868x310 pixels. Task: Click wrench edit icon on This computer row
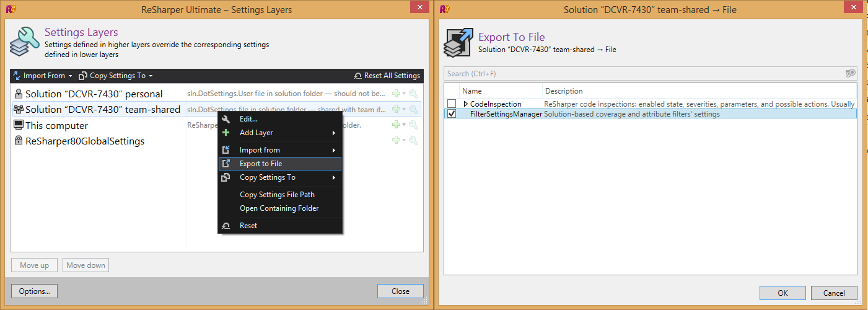pos(413,125)
